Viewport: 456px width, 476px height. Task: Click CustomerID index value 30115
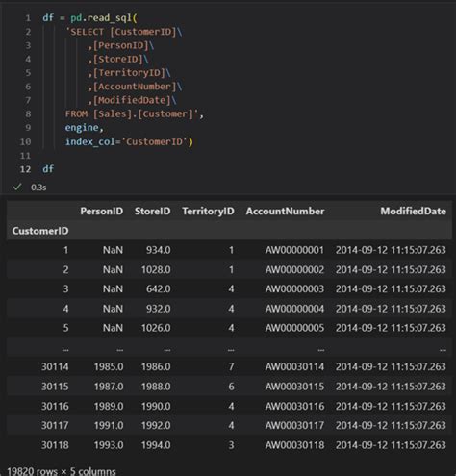(x=55, y=387)
